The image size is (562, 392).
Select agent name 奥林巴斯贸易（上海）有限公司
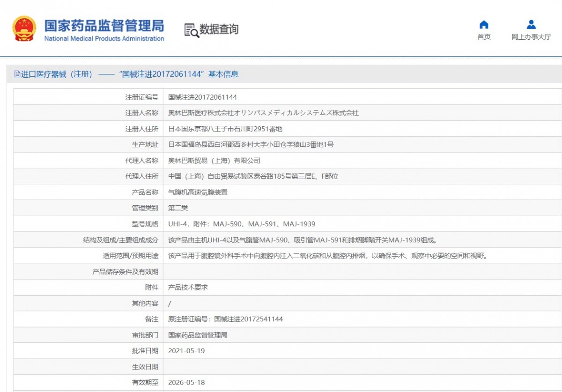tap(214, 160)
